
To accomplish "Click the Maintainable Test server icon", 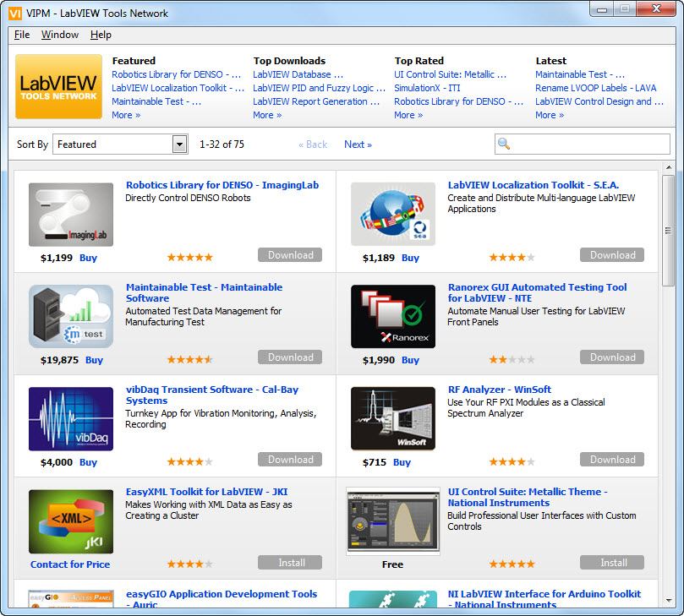I will tap(71, 316).
